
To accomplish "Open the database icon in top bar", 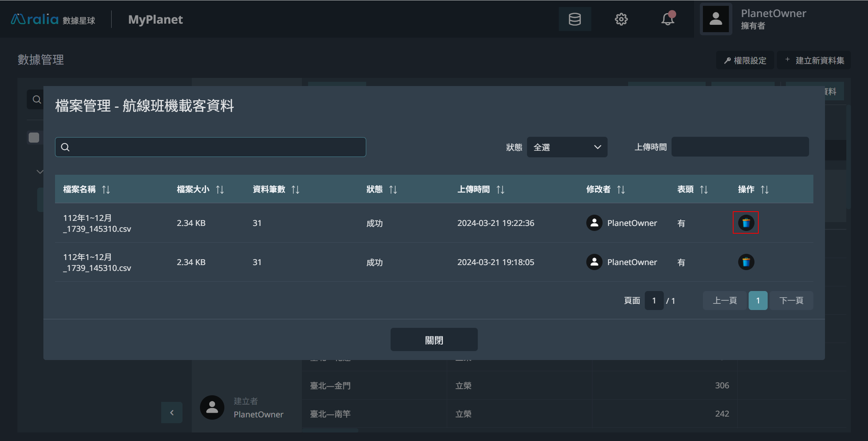I will [575, 19].
